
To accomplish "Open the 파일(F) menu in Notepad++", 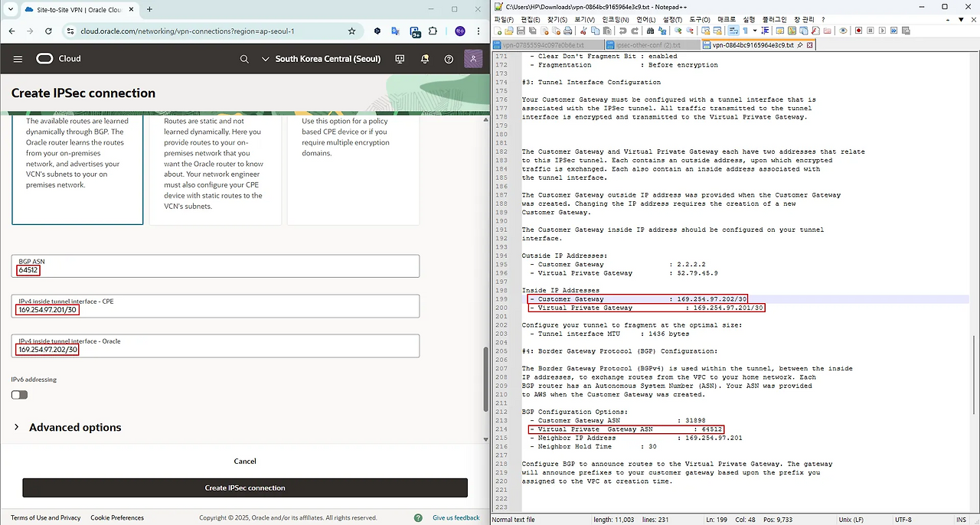I will (x=505, y=19).
